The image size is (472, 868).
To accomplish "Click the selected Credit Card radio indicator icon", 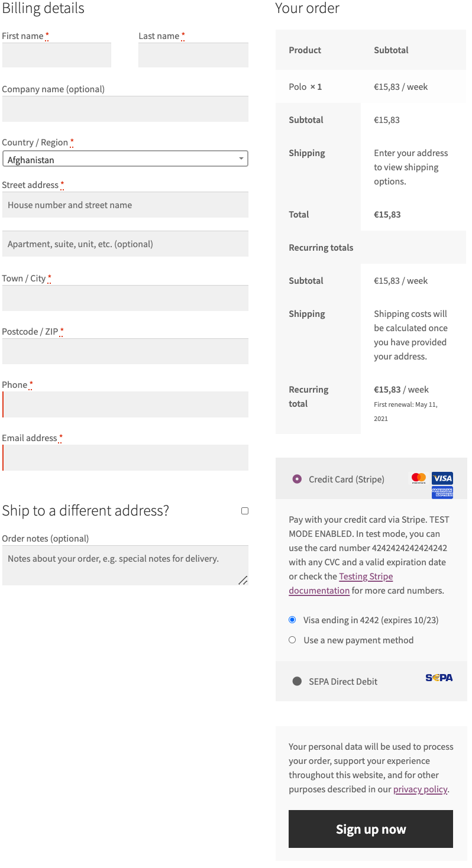I will (296, 479).
